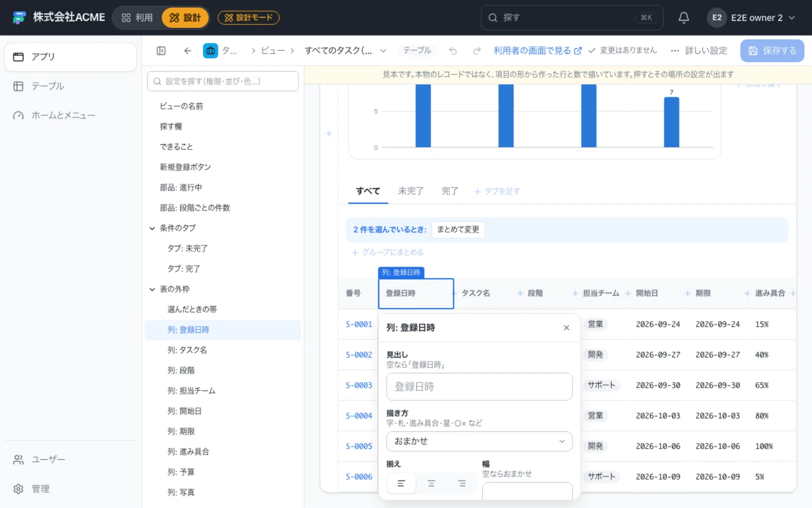This screenshot has height=508, width=812.
Task: Select タブ: 完了 in tree
Action: (x=223, y=269)
